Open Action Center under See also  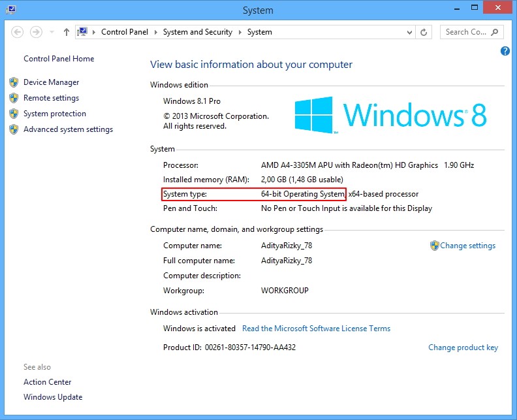coord(48,382)
